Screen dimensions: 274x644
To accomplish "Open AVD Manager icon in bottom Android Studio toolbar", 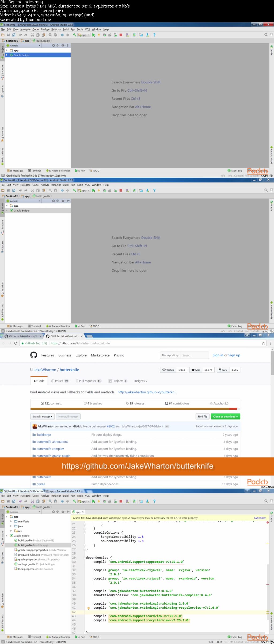I will (x=127, y=501).
